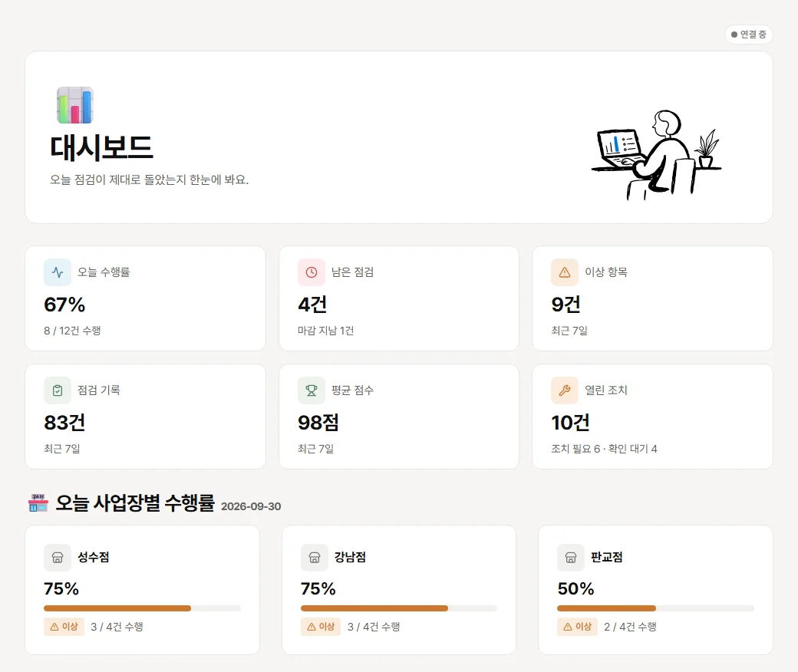Image resolution: width=798 pixels, height=672 pixels.
Task: Click the 이상 badge on 판교점 card
Action: pyautogui.click(x=577, y=627)
